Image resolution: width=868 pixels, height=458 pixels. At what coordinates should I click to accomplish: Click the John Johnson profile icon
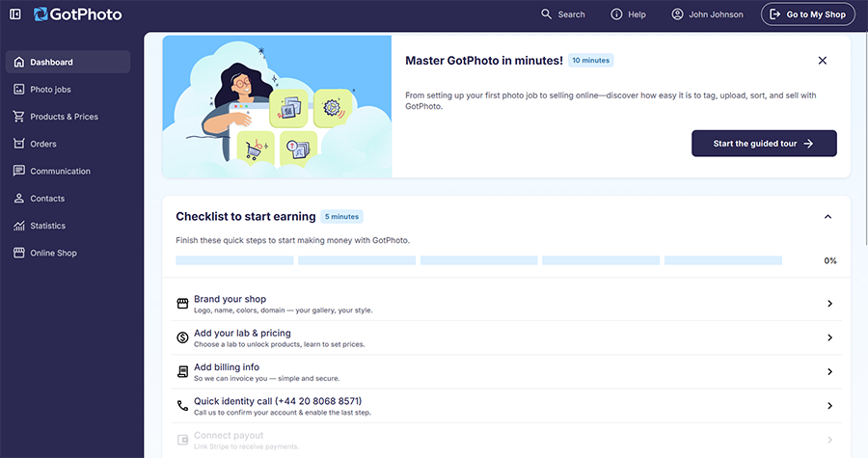[x=677, y=14]
